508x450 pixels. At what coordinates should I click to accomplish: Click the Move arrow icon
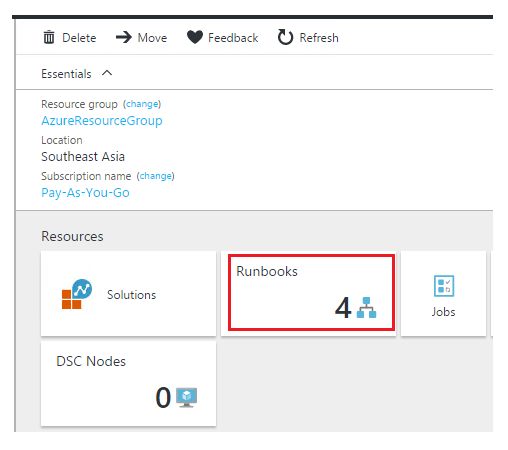pos(124,37)
